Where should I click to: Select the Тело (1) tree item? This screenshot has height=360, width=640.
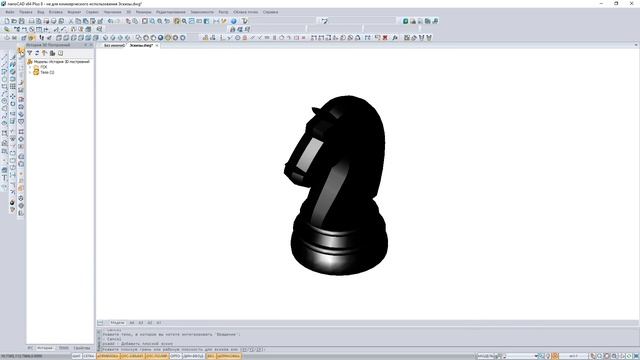[47, 72]
